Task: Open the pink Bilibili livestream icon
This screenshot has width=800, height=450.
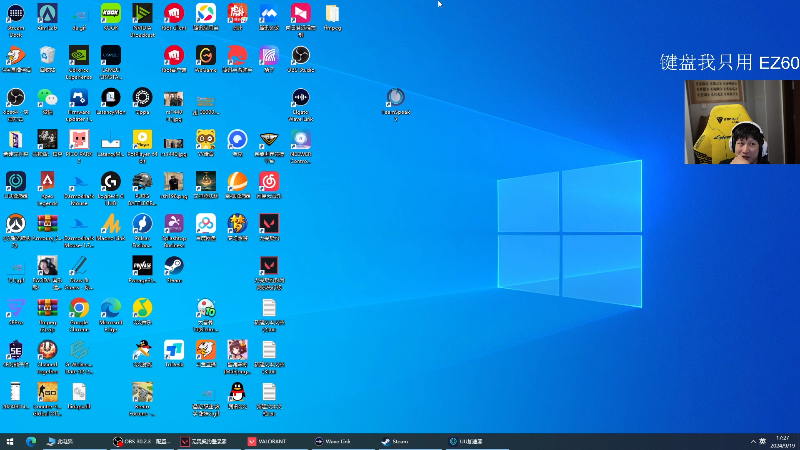Action: pos(301,20)
